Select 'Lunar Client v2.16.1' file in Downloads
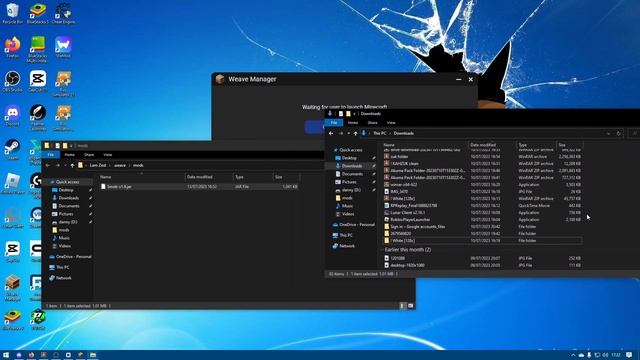This screenshot has width=640, height=360. tap(483, 213)
